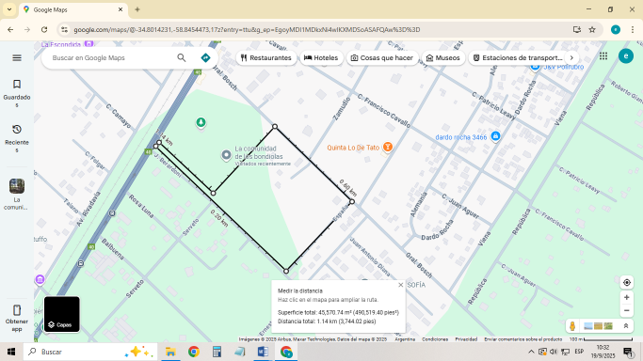Click the green park marker pin
The height and width of the screenshot is (361, 643).
pyautogui.click(x=201, y=123)
